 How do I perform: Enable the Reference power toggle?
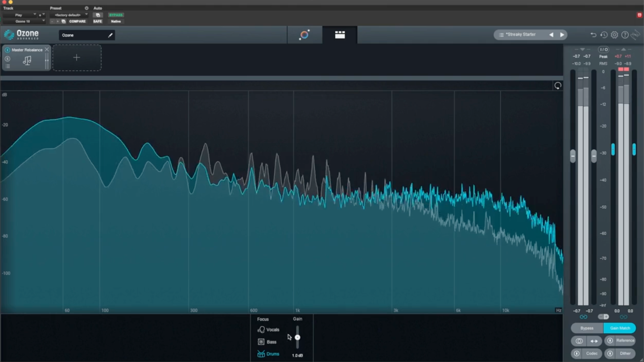[x=610, y=341]
